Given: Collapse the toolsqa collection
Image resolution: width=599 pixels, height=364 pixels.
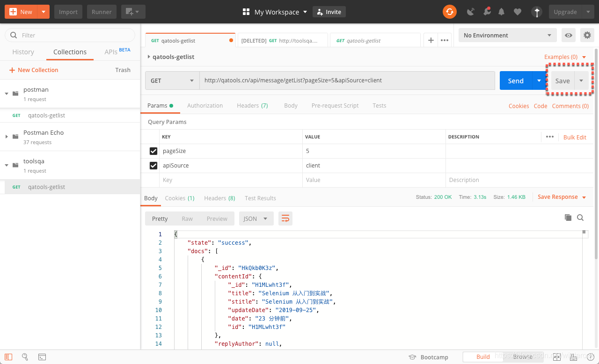Looking at the screenshot, I should pos(7,165).
